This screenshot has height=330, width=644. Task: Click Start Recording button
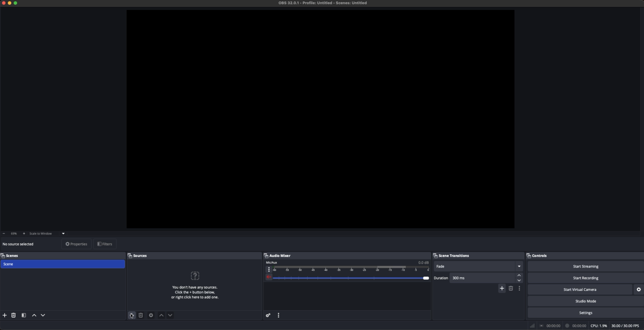tap(585, 278)
